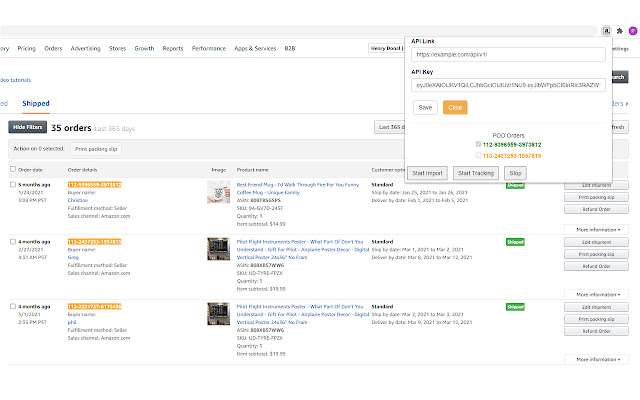Open the B2B menu
This screenshot has height=400, width=640.
290,48
